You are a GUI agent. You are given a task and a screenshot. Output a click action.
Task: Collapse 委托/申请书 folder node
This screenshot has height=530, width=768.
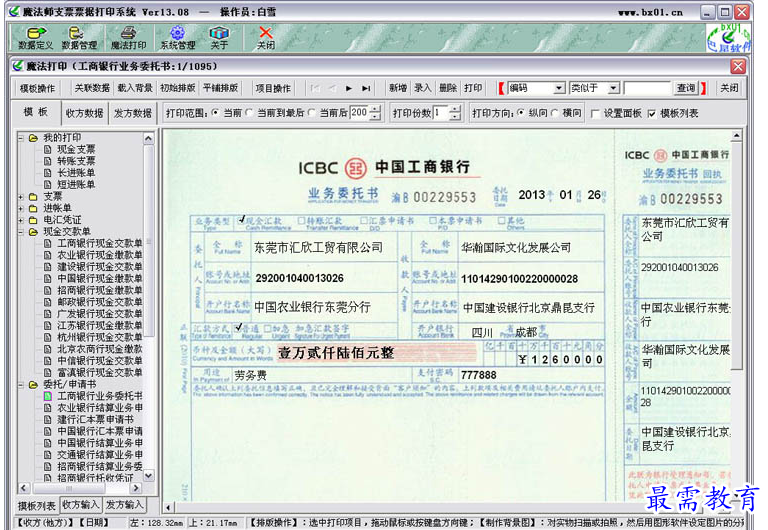pyautogui.click(x=21, y=385)
